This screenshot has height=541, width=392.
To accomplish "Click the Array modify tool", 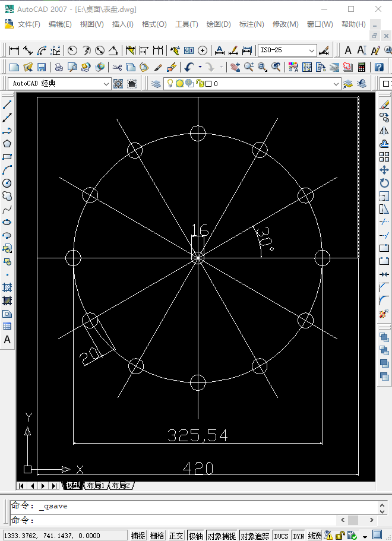I will click(384, 157).
